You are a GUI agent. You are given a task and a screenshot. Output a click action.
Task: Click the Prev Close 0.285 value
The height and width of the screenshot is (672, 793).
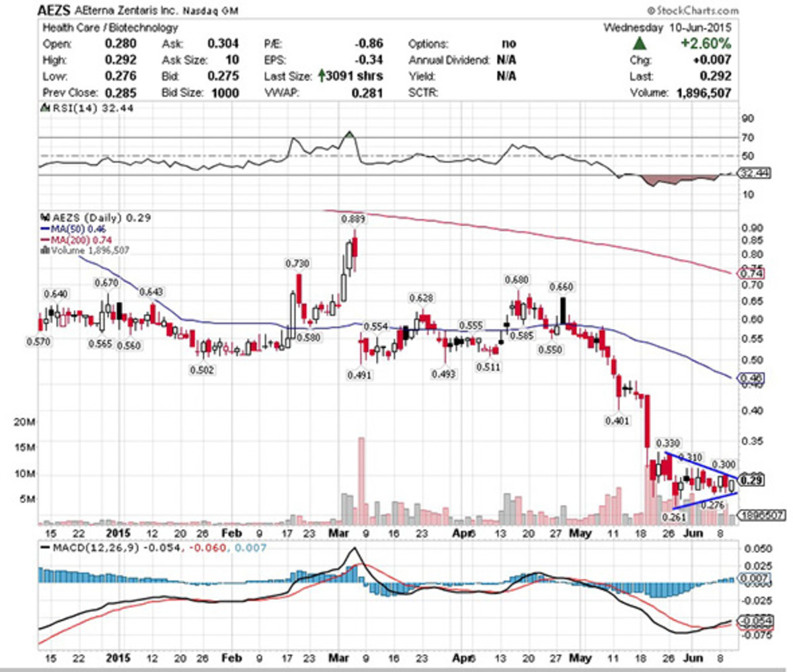coord(121,93)
